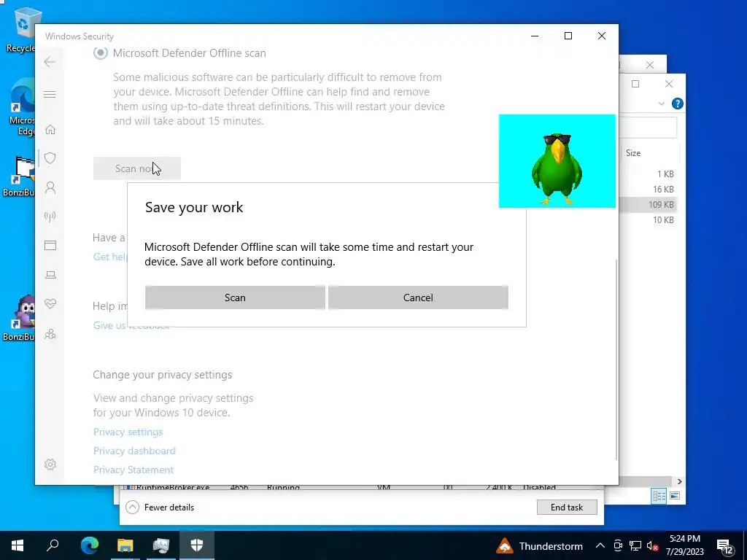This screenshot has height=560, width=747.
Task: Open App & browser control icon
Action: (x=50, y=245)
